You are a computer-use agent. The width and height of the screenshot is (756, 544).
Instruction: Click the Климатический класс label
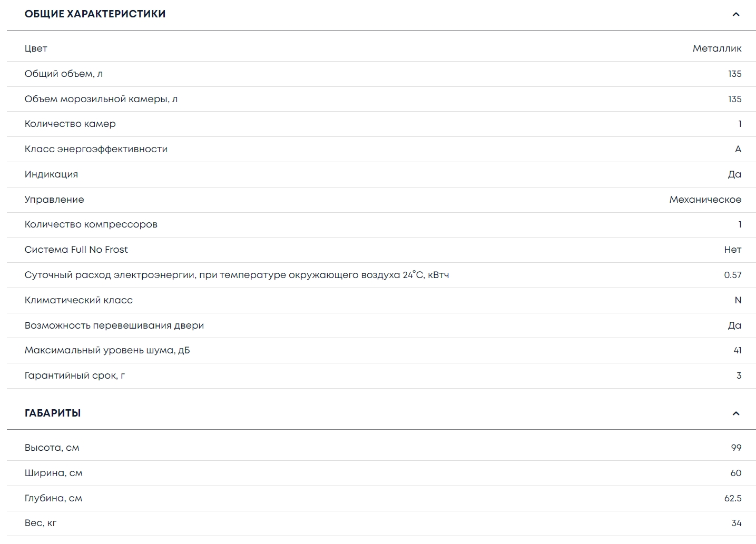point(78,300)
